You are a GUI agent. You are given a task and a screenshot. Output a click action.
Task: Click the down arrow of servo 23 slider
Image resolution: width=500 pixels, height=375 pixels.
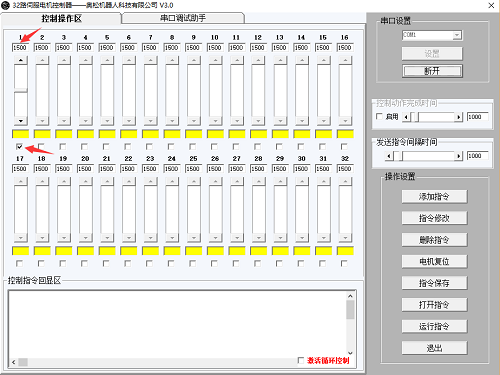click(150, 238)
